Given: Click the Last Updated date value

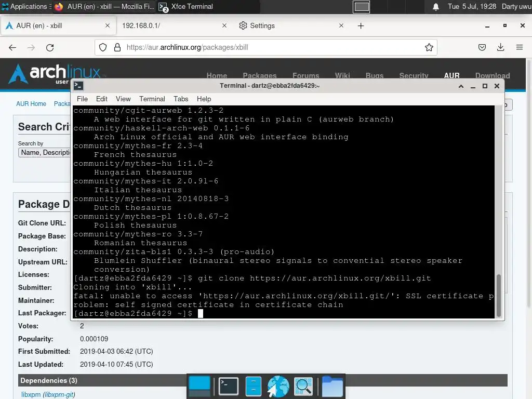Looking at the screenshot, I should [116, 364].
